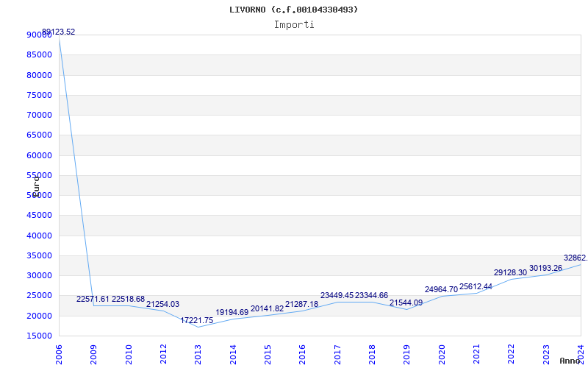This screenshot has width=588, height=368.
Task: Click the 65000 y-axis value
Action: coord(40,135)
